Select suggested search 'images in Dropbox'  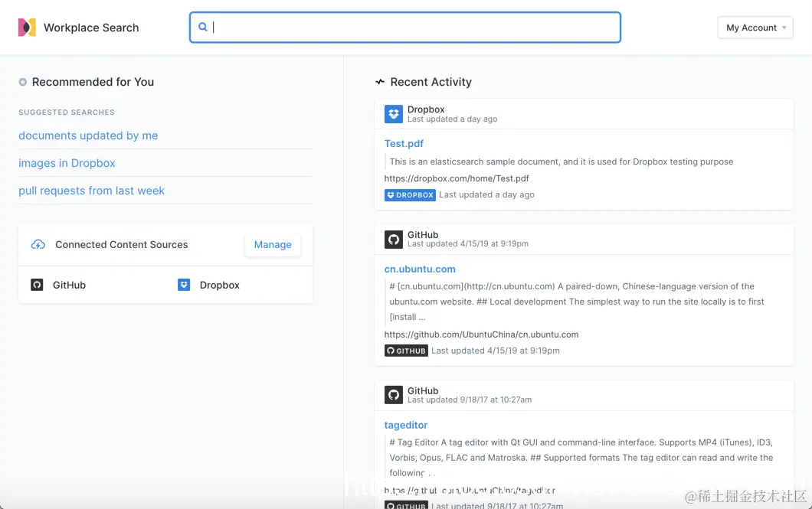67,163
